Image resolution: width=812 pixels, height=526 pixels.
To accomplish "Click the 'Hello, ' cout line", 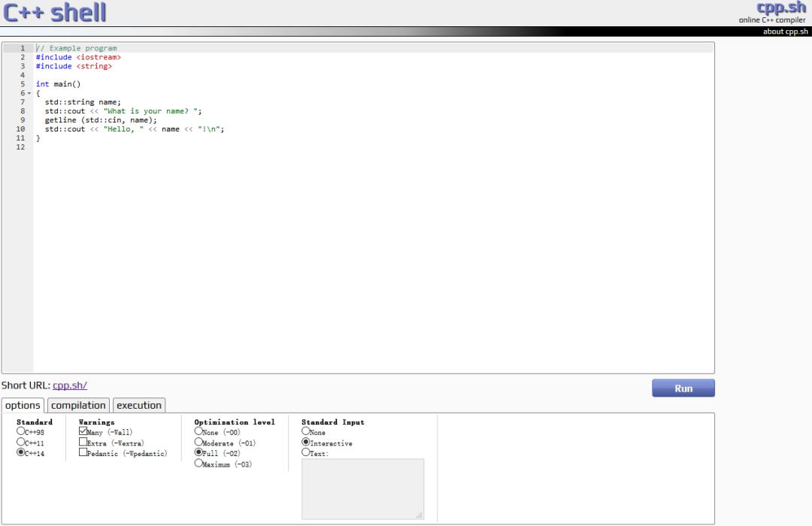I will [x=135, y=129].
